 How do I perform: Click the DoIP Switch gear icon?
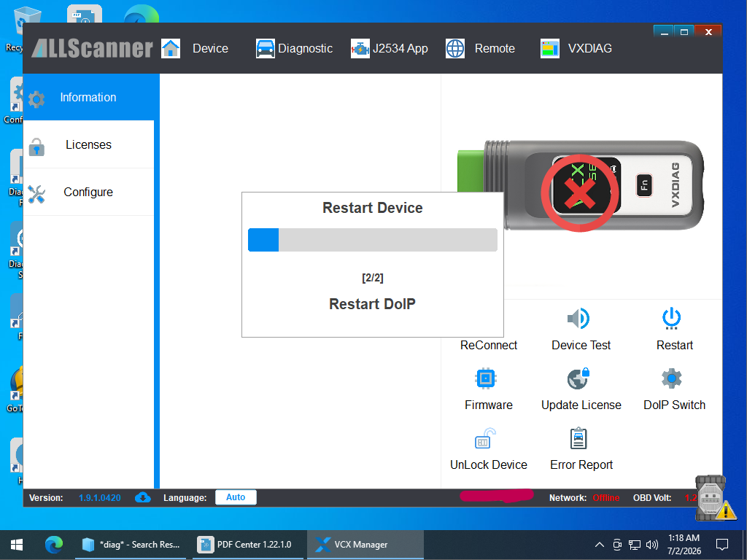point(672,378)
